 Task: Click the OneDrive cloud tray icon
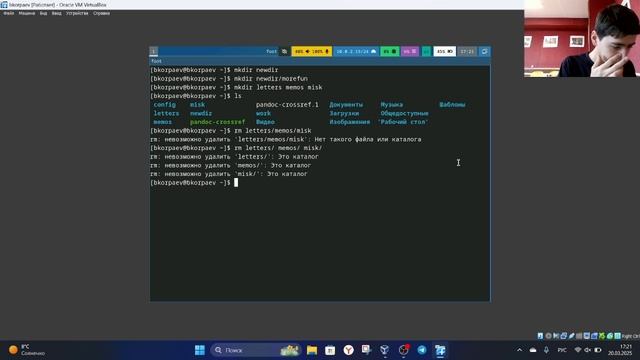click(533, 350)
